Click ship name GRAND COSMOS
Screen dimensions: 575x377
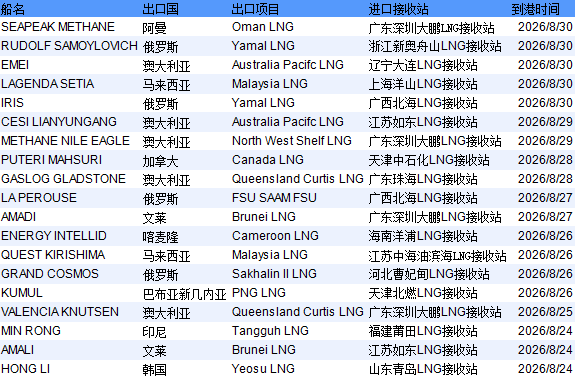50,274
